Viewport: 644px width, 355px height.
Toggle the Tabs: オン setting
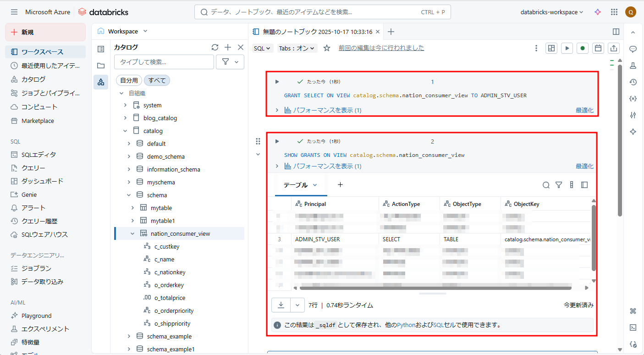[297, 48]
